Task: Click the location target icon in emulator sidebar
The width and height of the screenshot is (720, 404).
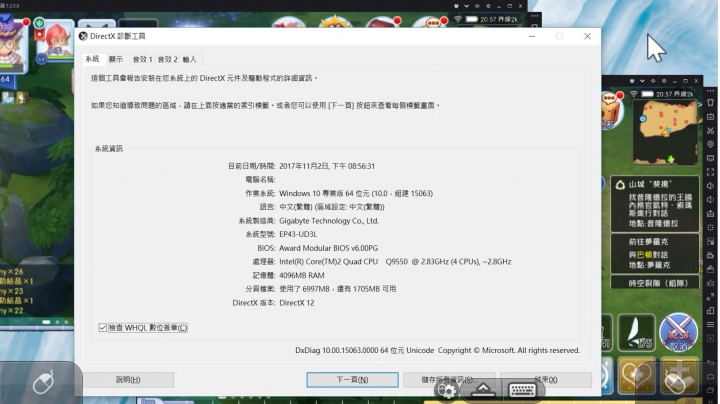Action: pyautogui.click(x=710, y=144)
